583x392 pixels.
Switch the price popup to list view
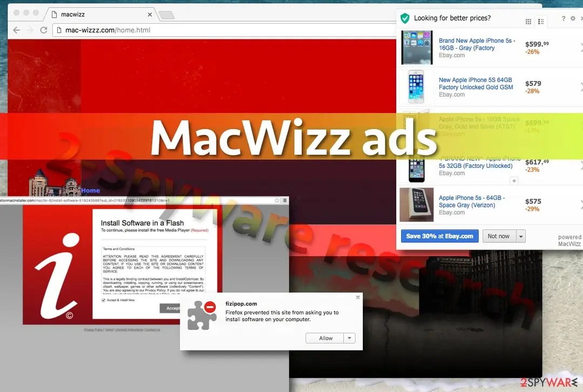click(541, 22)
